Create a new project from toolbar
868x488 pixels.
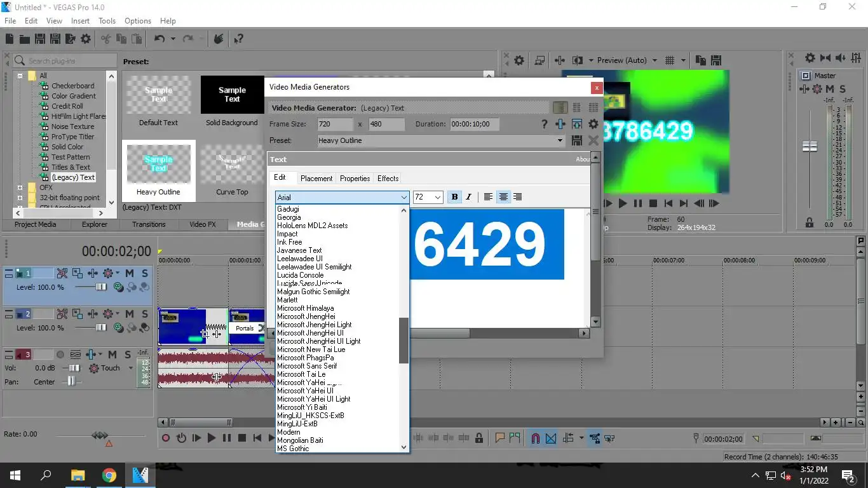pos(10,39)
